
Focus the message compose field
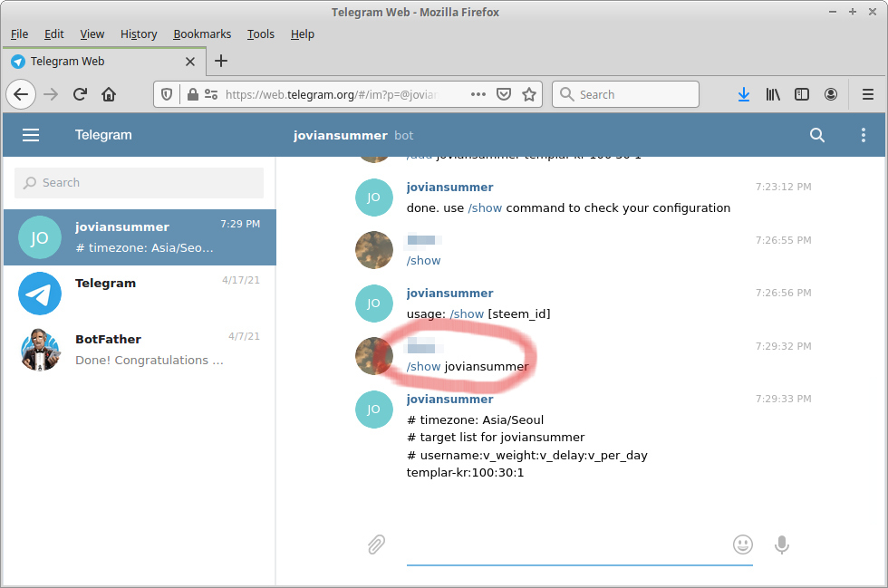tap(579, 545)
